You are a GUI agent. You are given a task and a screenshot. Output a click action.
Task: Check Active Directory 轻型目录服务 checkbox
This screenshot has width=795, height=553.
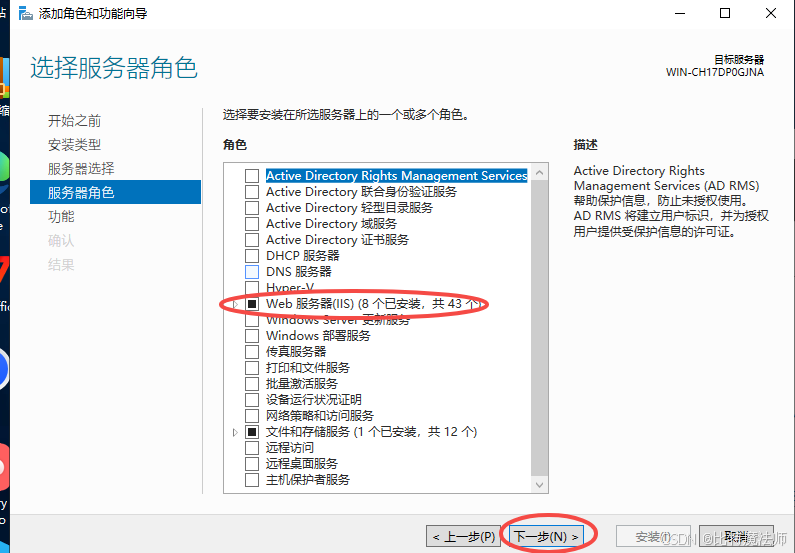point(252,208)
